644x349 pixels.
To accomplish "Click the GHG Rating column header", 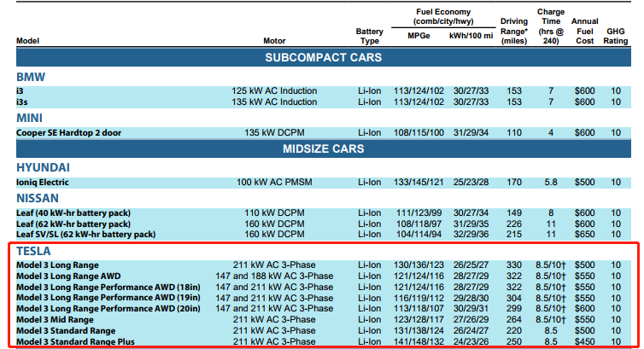I will coord(615,36).
